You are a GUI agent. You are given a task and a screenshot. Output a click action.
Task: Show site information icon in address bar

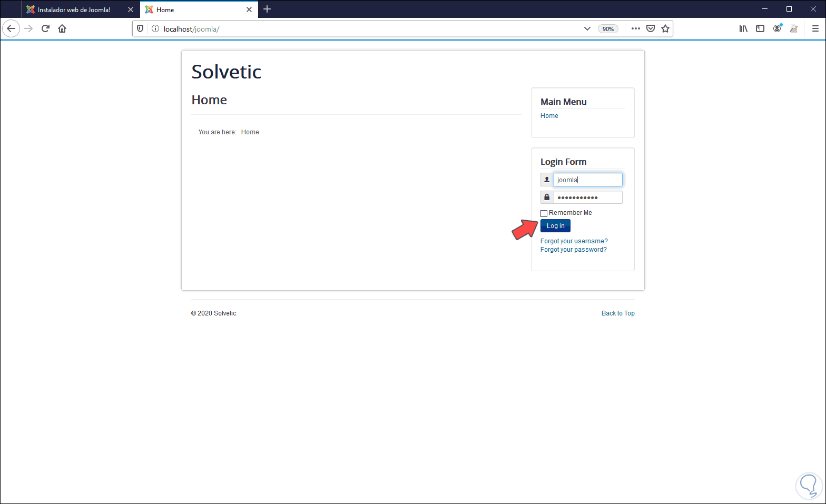(155, 28)
